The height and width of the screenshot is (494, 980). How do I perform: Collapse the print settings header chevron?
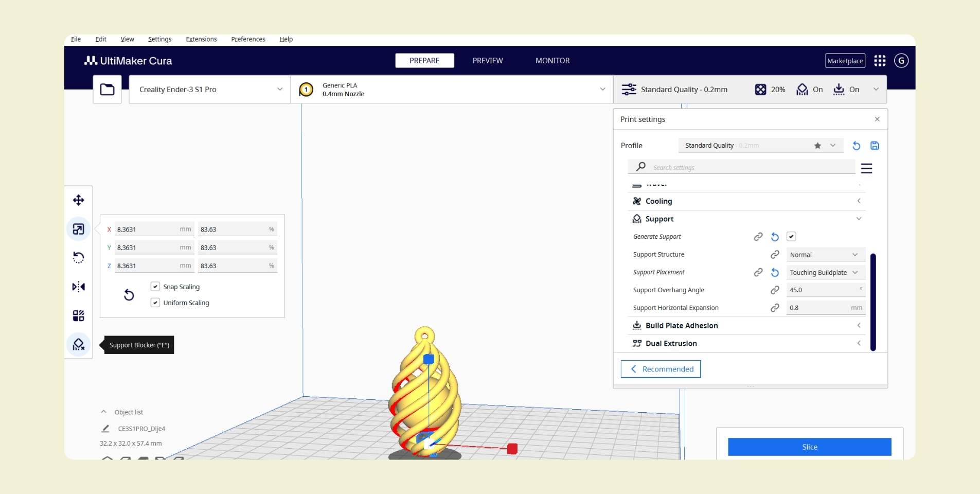pos(876,89)
